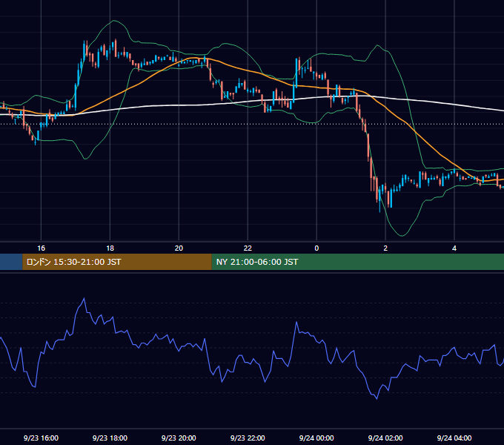Image resolution: width=504 pixels, height=445 pixels.
Task: Click the 9/23 16:00 date label
Action: click(42, 438)
